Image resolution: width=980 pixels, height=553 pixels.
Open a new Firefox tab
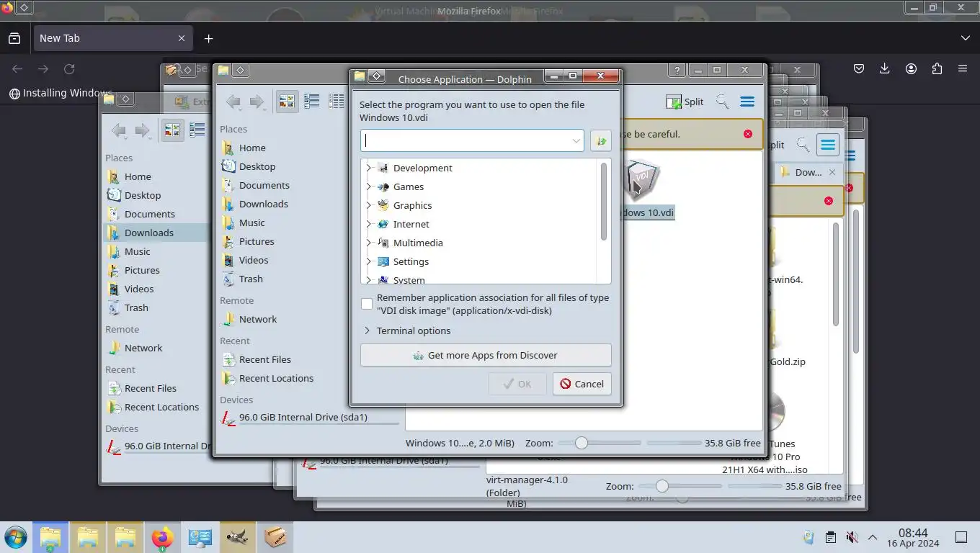coord(208,38)
